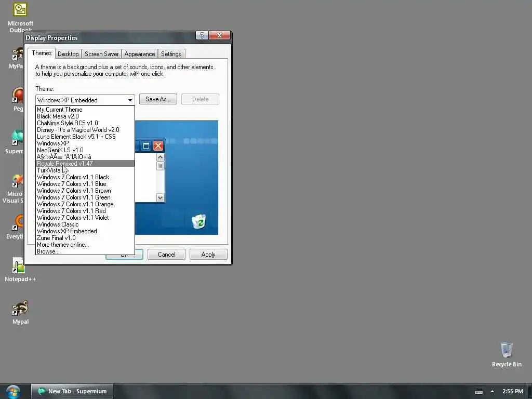
Task: Open the Notepad++ desktop shortcut
Action: [x=19, y=265]
